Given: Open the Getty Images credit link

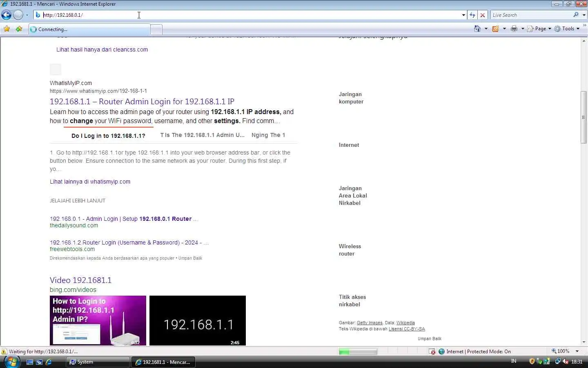Looking at the screenshot, I should (370, 323).
